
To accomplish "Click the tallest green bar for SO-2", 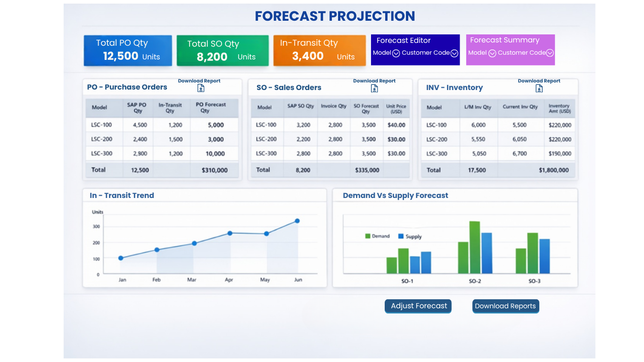I will pyautogui.click(x=475, y=247).
